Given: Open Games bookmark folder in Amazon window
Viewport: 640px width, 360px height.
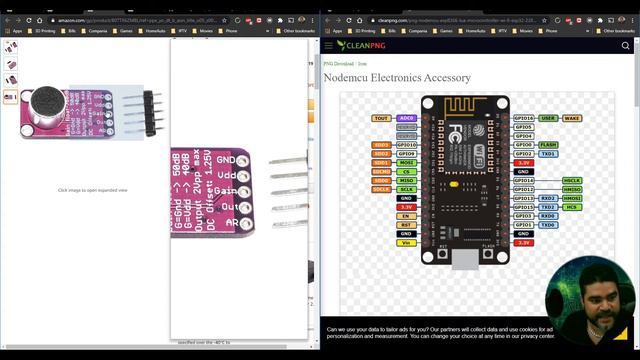Looking at the screenshot, I should tap(122, 31).
